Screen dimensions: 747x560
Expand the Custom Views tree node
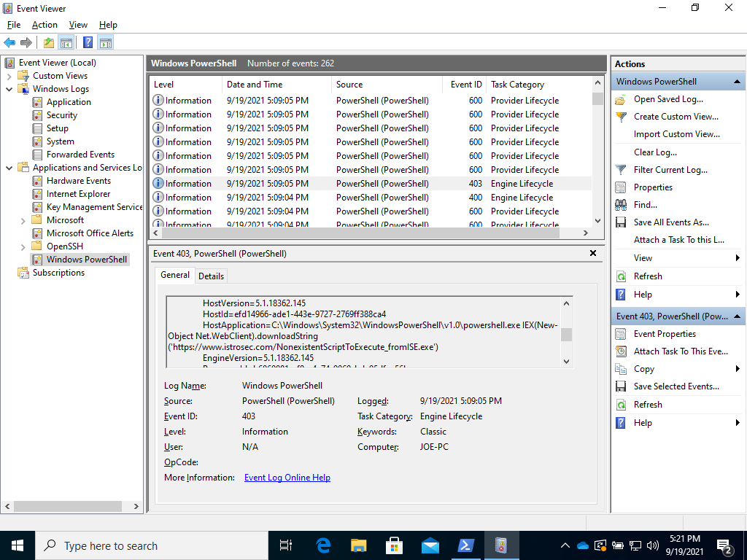click(9, 76)
